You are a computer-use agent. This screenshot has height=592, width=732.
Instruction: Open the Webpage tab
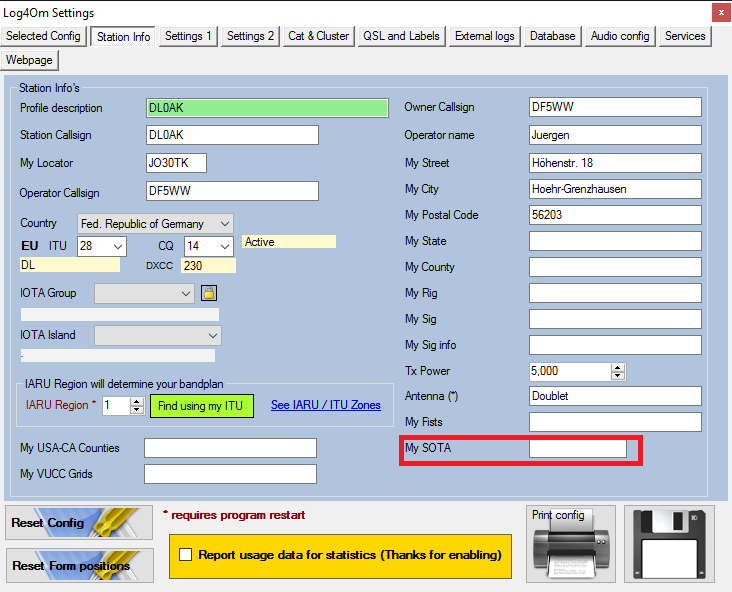click(x=29, y=60)
